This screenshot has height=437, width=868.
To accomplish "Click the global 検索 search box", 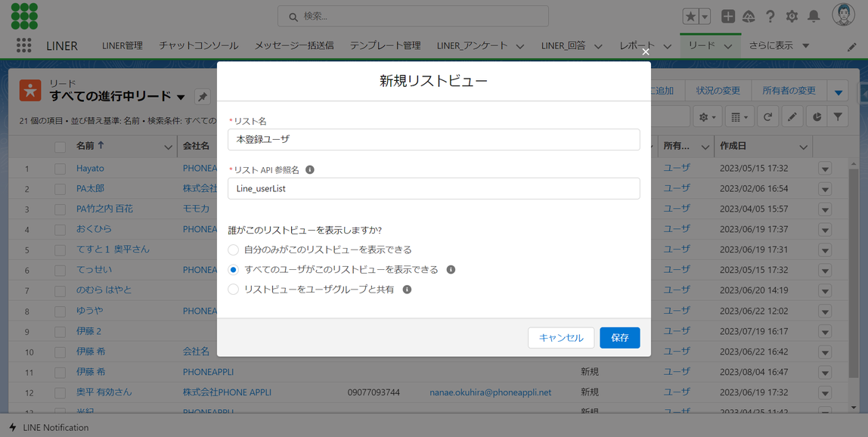I will pyautogui.click(x=413, y=16).
